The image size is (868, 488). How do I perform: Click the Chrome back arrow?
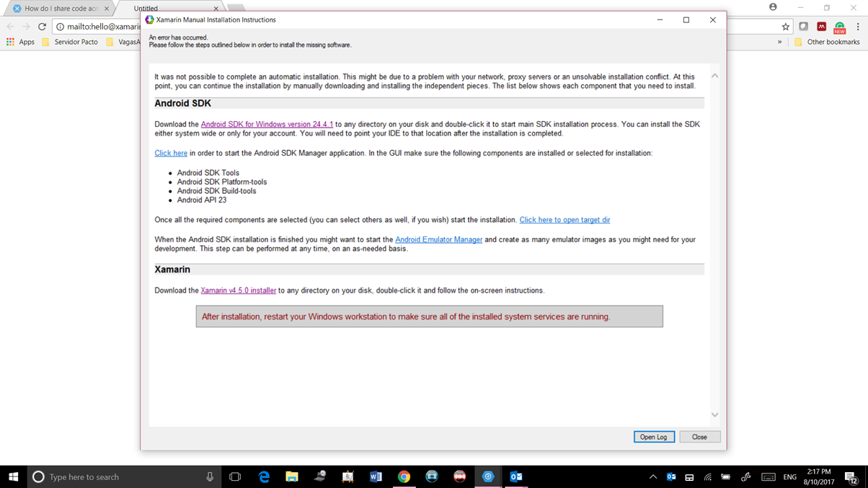(10, 27)
